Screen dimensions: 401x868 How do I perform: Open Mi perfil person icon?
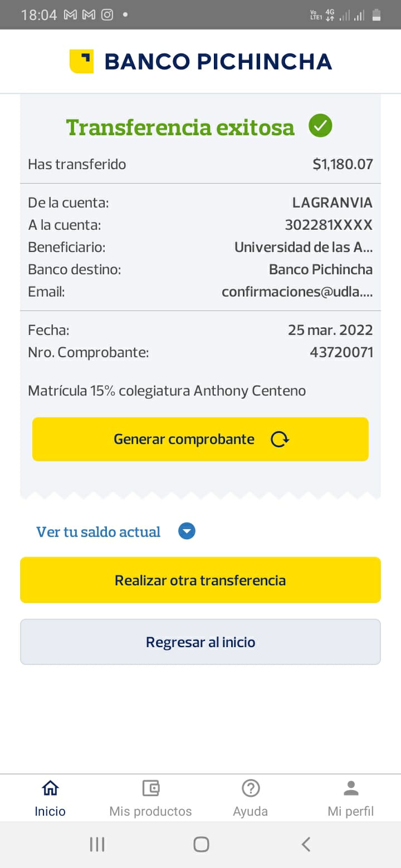(x=351, y=788)
